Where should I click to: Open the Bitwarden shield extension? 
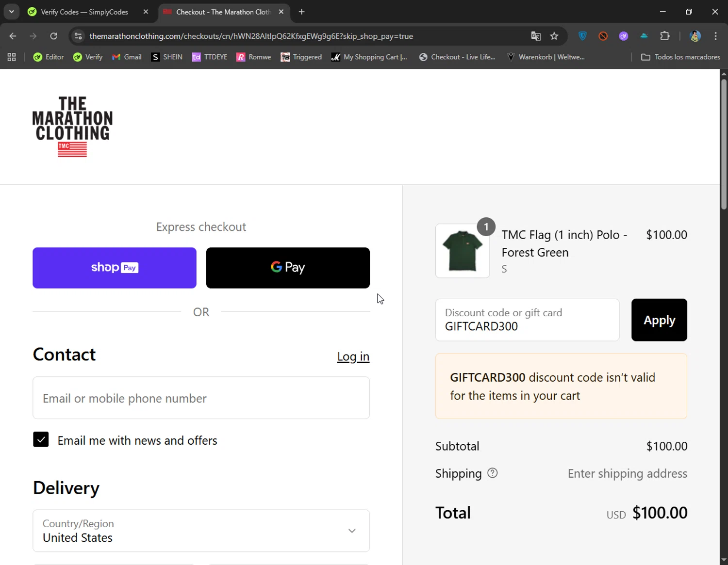click(583, 36)
